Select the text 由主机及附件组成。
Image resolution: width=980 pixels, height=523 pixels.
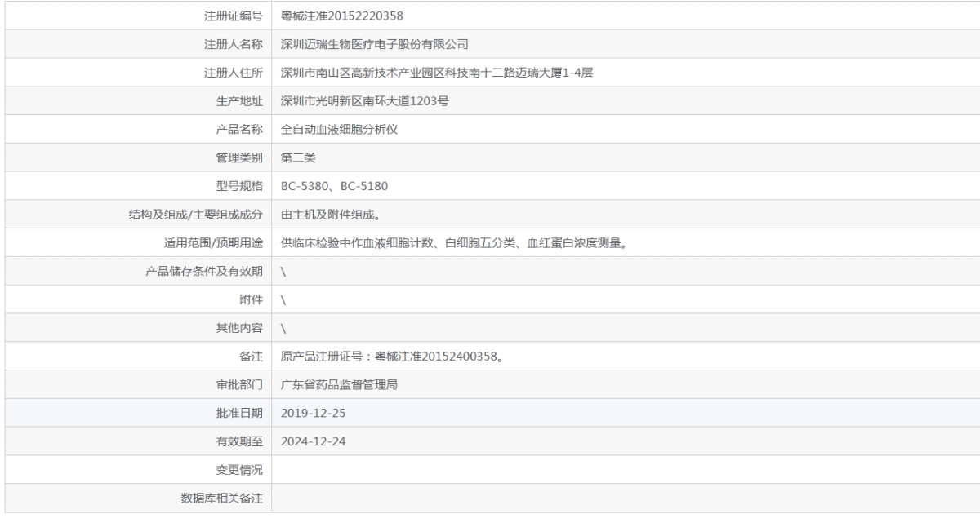[330, 215]
